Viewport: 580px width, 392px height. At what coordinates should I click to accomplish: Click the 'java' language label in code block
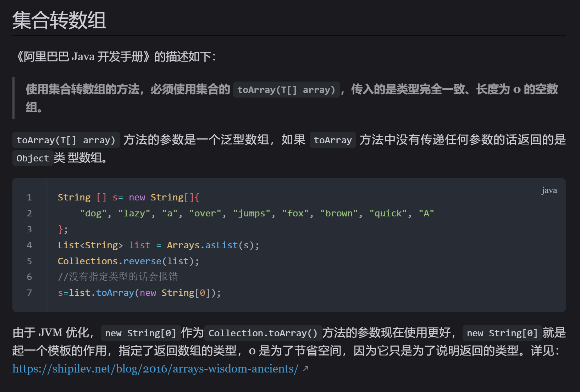click(x=549, y=191)
